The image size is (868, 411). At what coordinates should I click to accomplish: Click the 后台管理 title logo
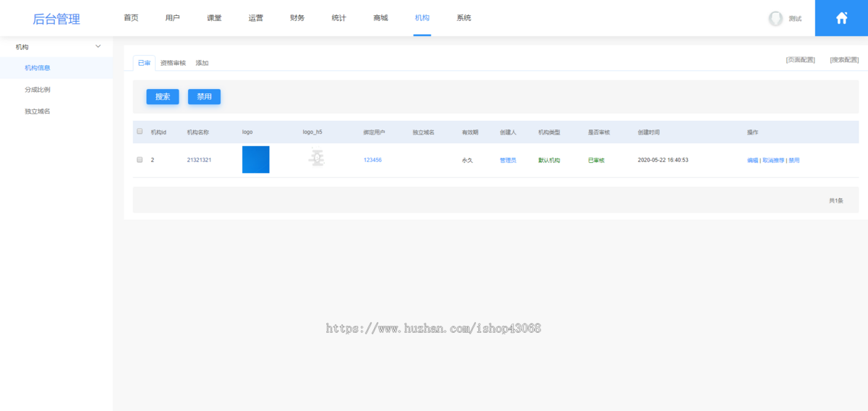coord(56,20)
